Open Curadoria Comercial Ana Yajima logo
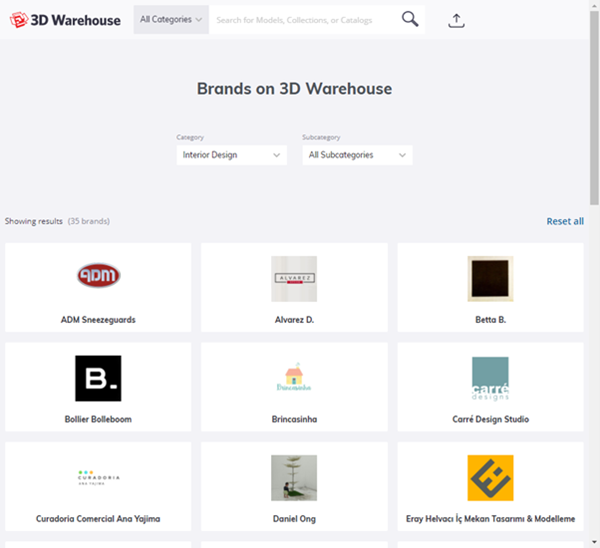 98,477
